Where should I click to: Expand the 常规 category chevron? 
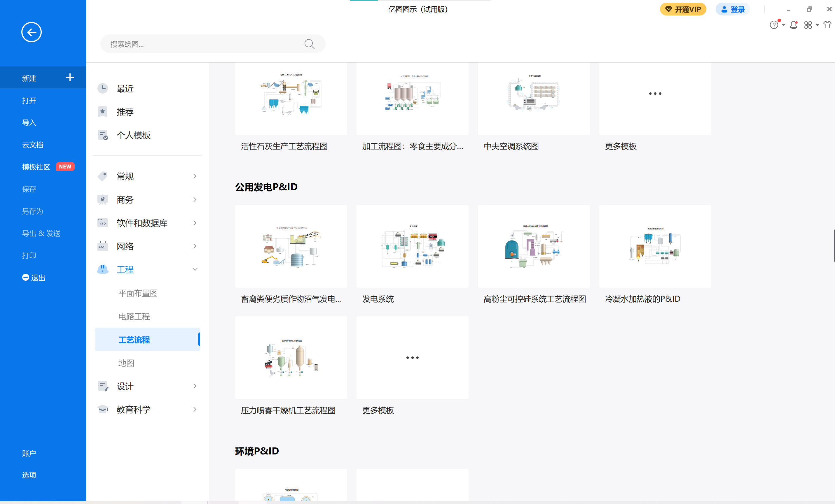point(195,176)
